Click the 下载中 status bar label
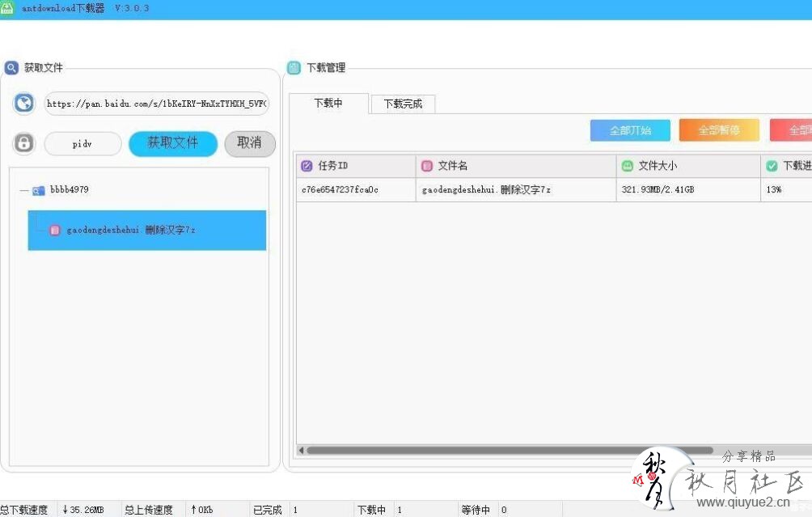 click(372, 510)
